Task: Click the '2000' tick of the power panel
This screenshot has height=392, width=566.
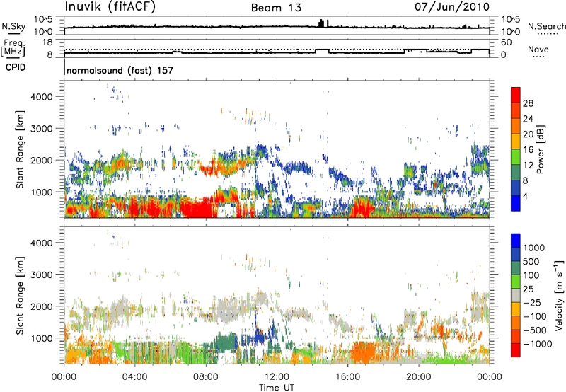Action: tap(42, 160)
